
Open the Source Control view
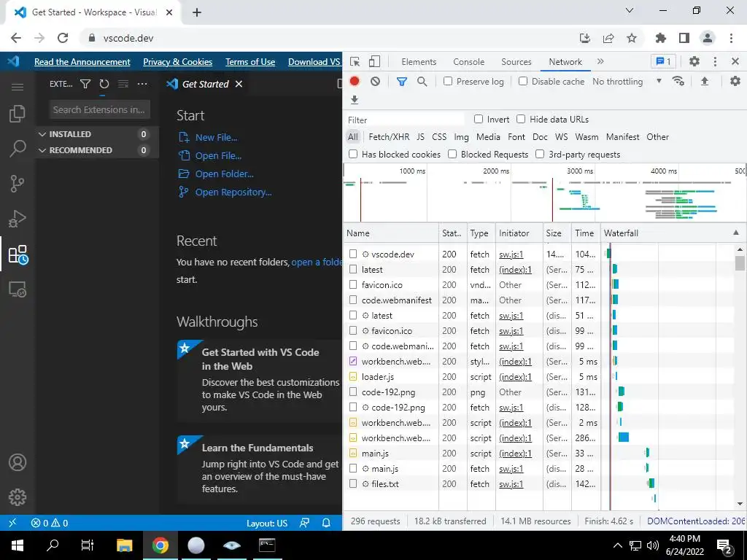pyautogui.click(x=18, y=183)
